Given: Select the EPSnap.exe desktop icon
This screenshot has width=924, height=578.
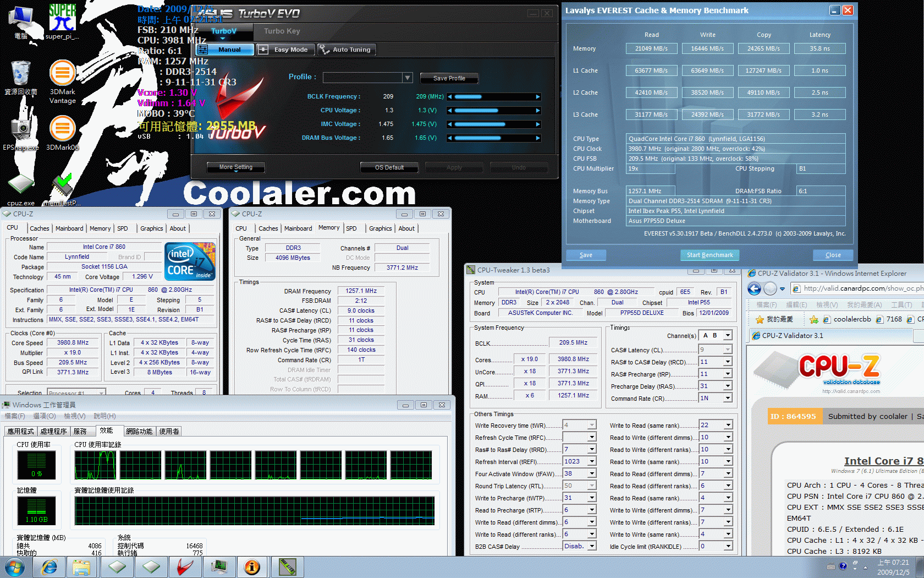Looking at the screenshot, I should (20, 133).
